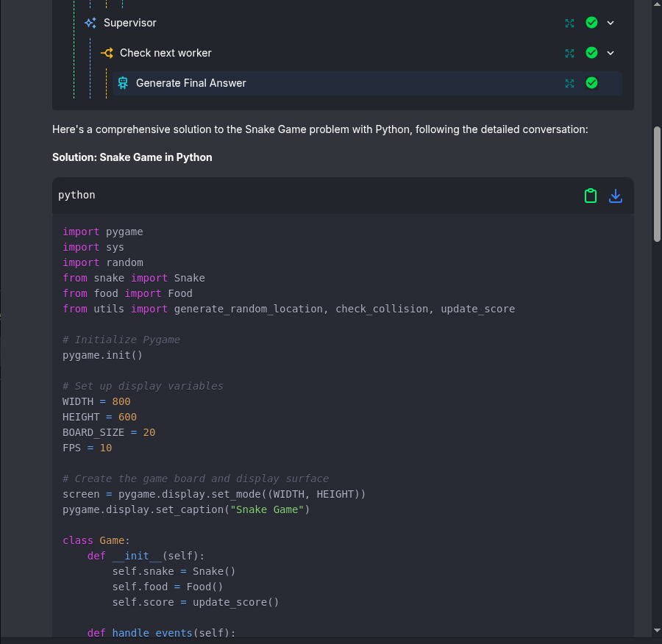This screenshot has height=644, width=662.
Task: Click the Supervisor sparkle icon
Action: click(x=90, y=23)
